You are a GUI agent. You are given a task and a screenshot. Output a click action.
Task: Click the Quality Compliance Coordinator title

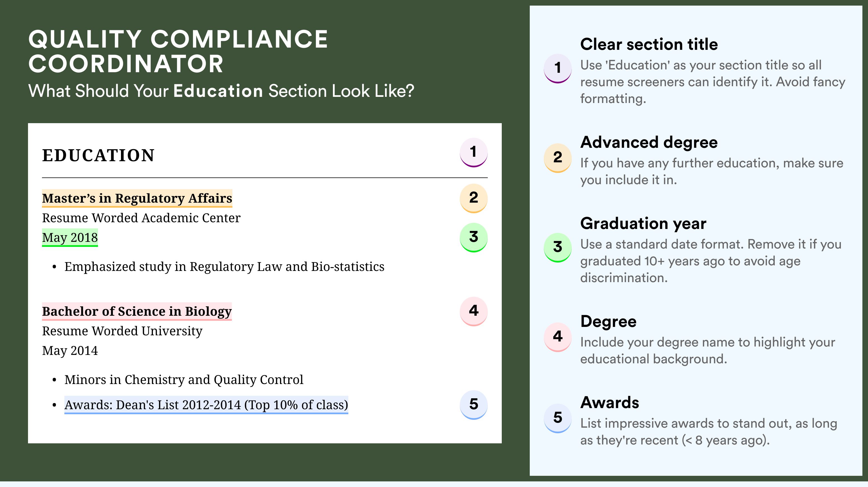(178, 51)
